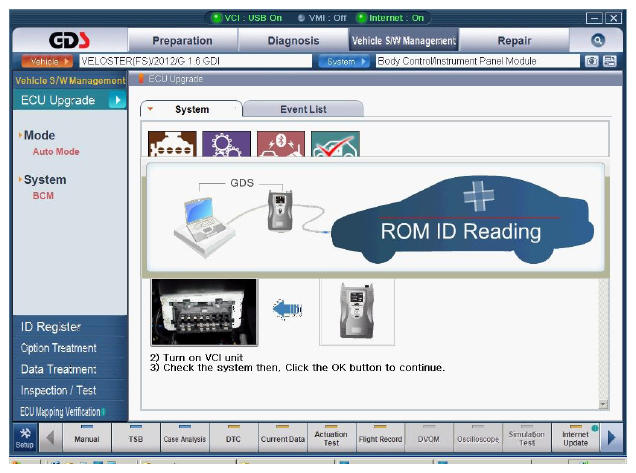The height and width of the screenshot is (473, 636).
Task: Open the Preparation tab
Action: [182, 41]
